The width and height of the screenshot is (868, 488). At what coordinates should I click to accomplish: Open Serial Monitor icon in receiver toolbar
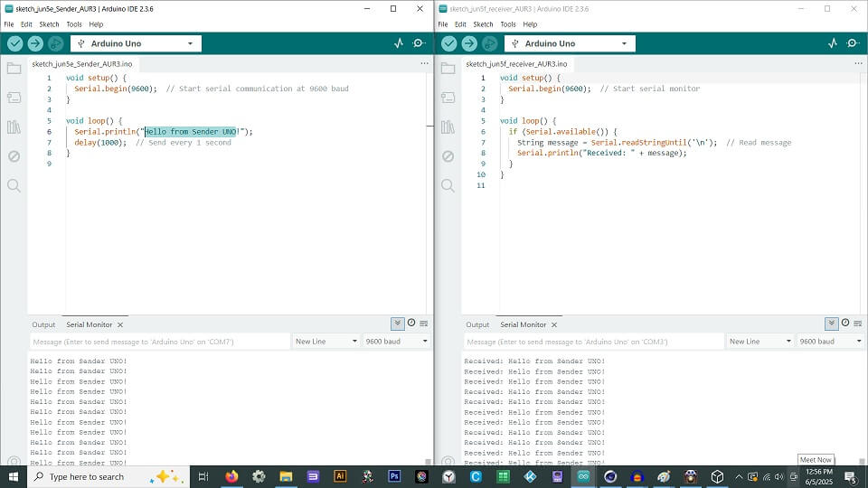[x=853, y=43]
